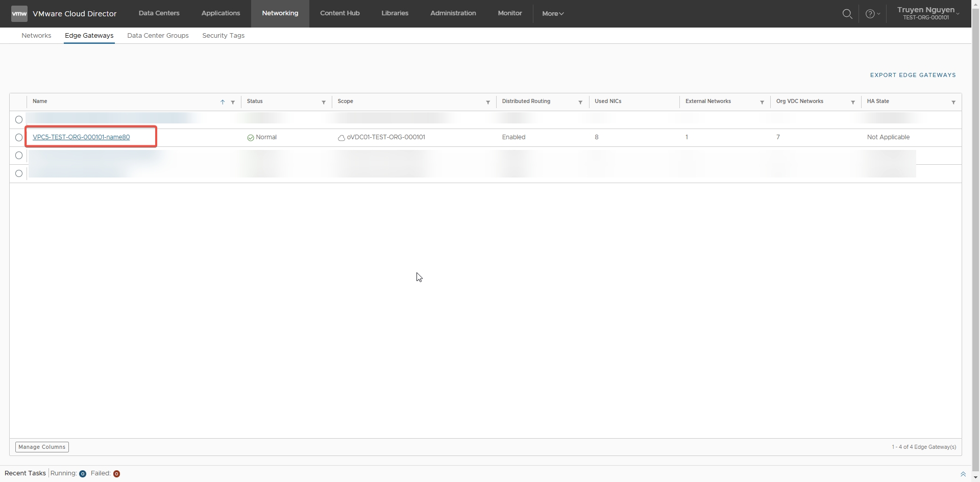The image size is (980, 482).
Task: Select the first edge gateway radio button
Action: [x=19, y=120]
